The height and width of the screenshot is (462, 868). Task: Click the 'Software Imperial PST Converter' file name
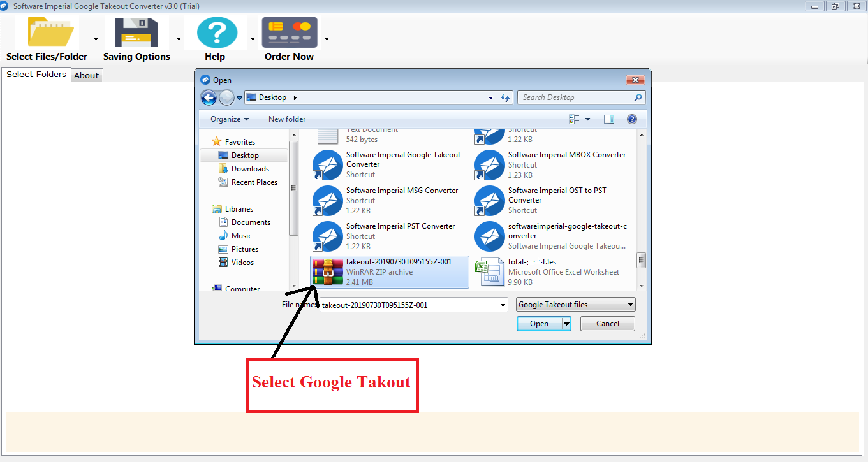[401, 226]
